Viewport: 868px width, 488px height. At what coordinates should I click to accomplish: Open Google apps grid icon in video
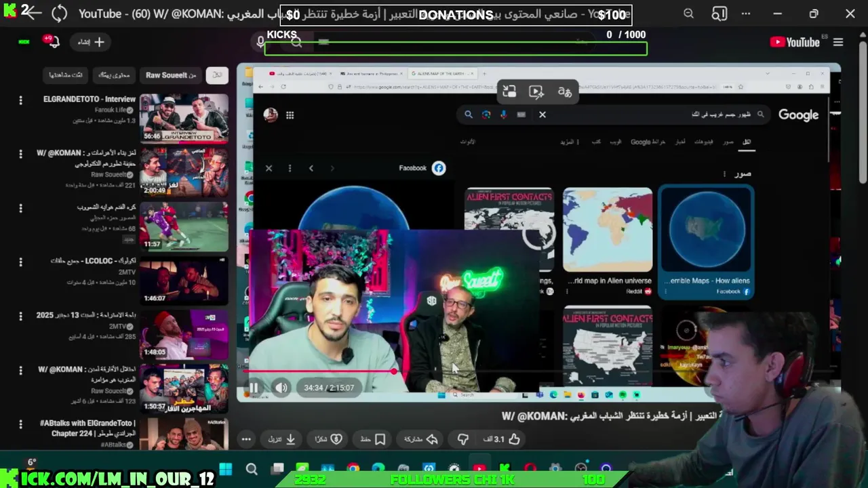[x=290, y=115]
